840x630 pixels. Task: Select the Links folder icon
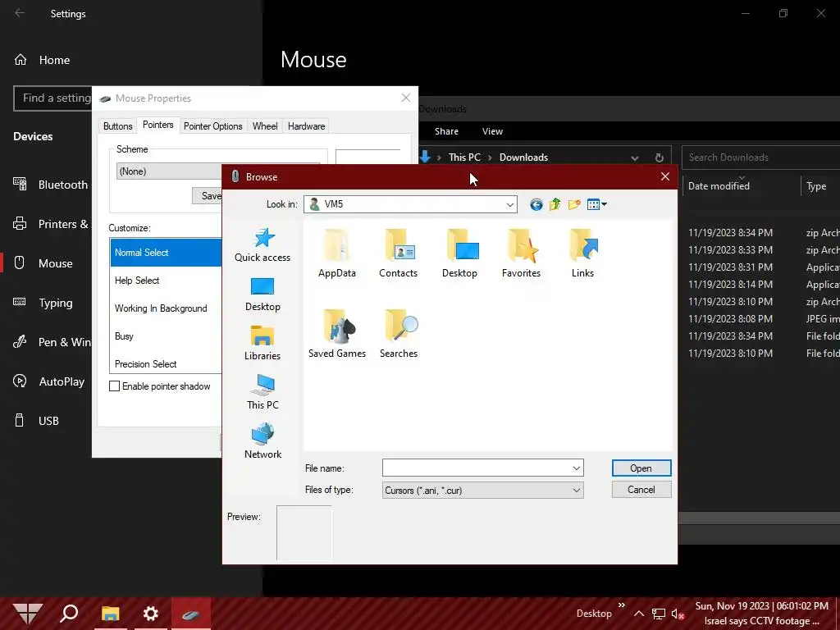pyautogui.click(x=583, y=253)
